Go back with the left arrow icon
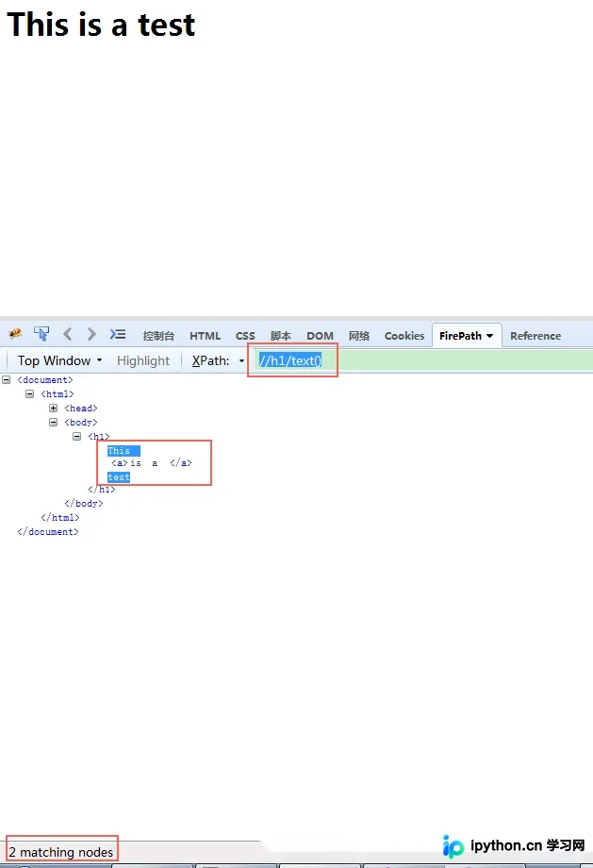This screenshot has height=868, width=593. point(68,334)
